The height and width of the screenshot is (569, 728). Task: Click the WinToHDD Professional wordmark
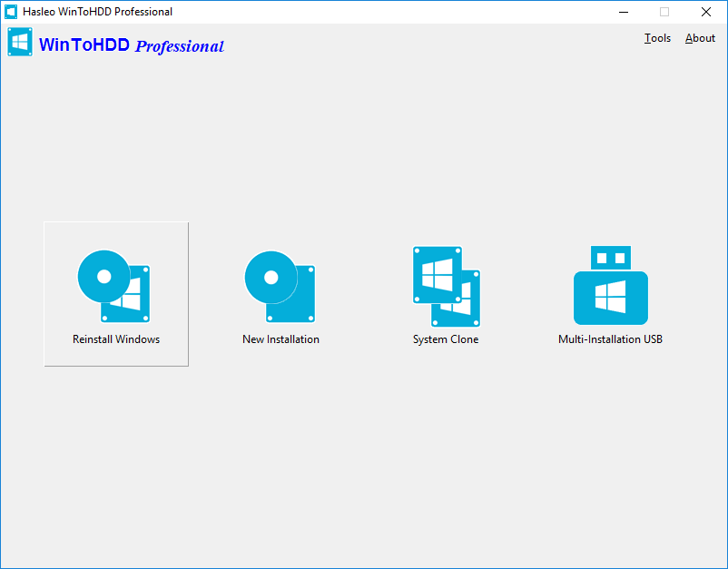tap(132, 44)
